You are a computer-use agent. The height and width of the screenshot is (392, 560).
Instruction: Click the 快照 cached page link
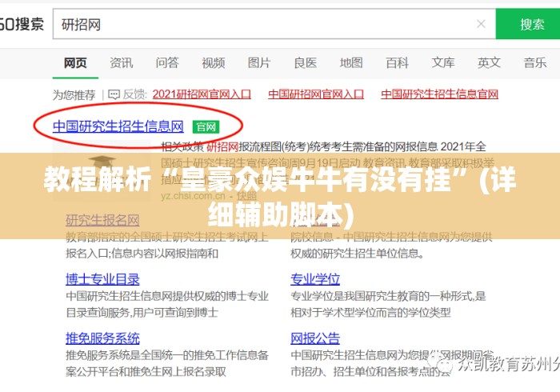coord(246,196)
